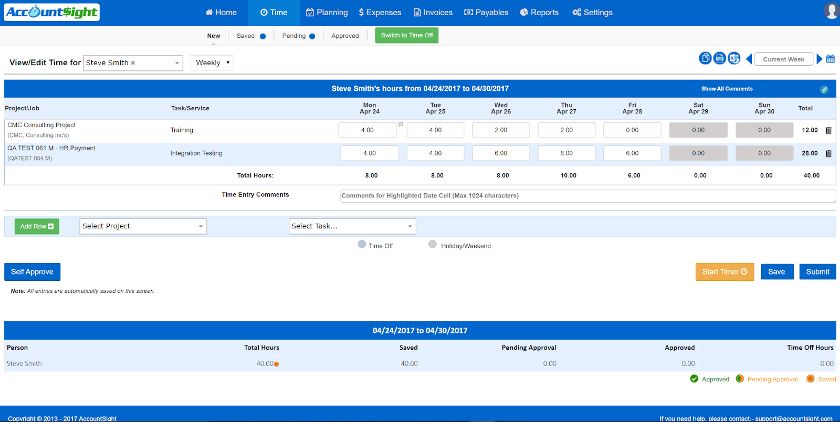The height and width of the screenshot is (422, 840).
Task: Open the Home menu
Action: (221, 12)
